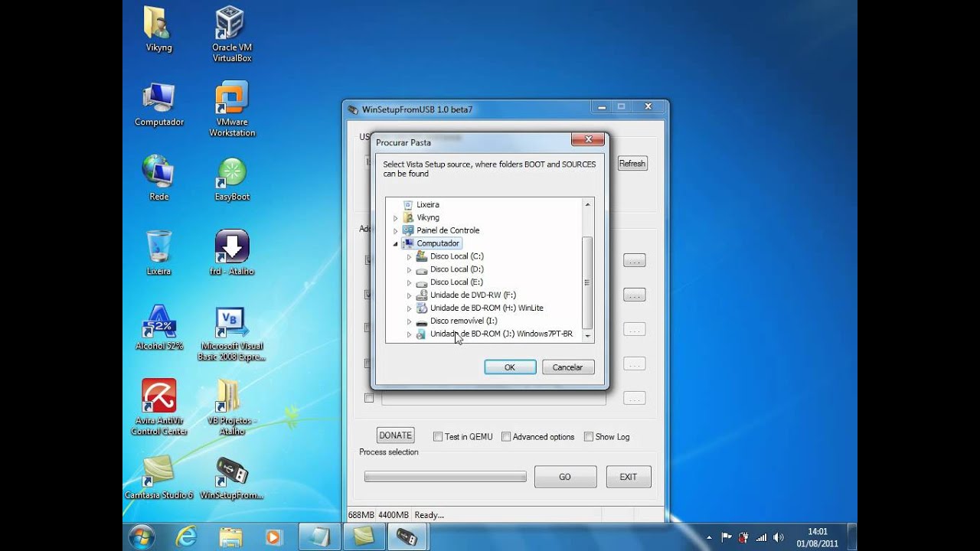Select EasyBoot desktop shortcut
The image size is (980, 551).
click(232, 179)
